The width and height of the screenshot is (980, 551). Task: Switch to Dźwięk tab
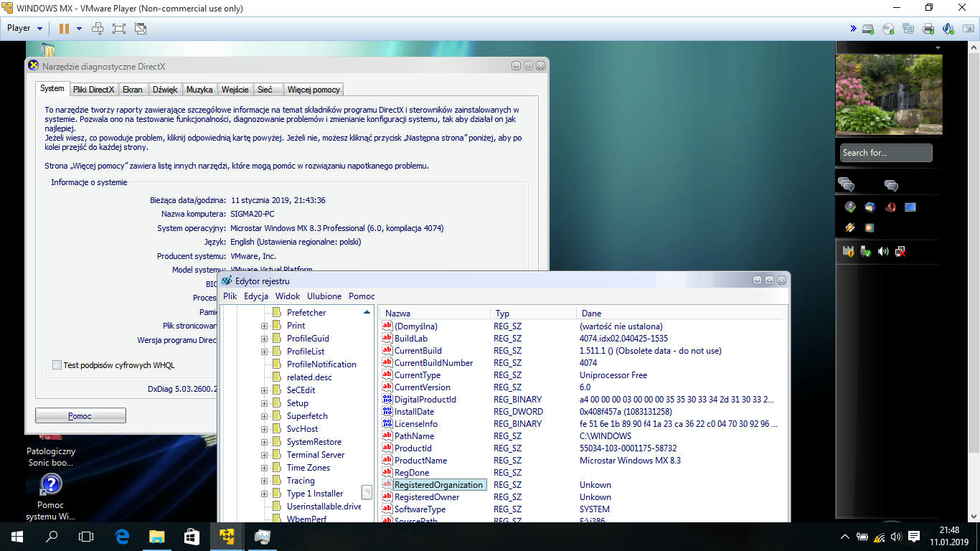coord(165,90)
